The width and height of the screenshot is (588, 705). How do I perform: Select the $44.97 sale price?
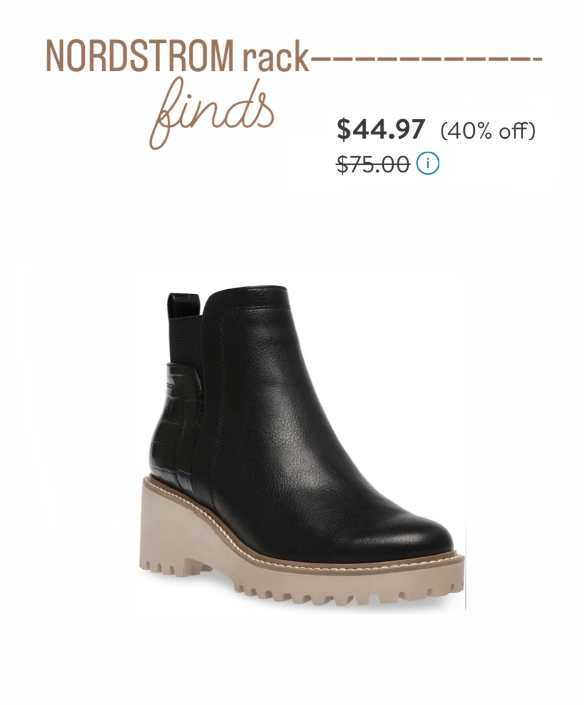pos(381,130)
